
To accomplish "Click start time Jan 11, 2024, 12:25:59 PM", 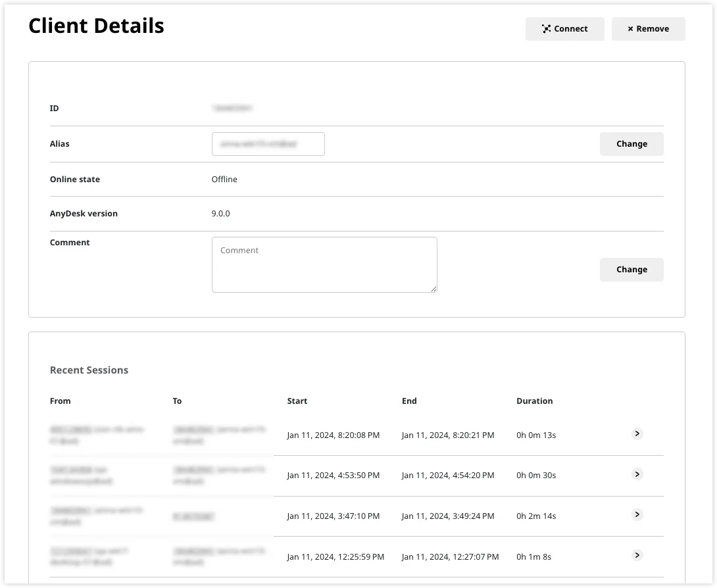I will tap(335, 557).
